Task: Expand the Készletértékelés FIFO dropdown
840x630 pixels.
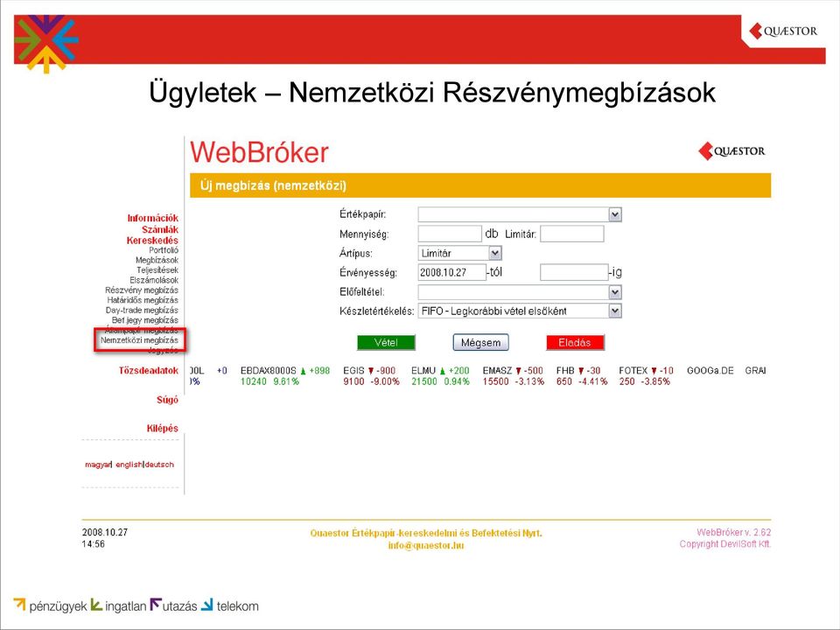Action: tap(520, 311)
